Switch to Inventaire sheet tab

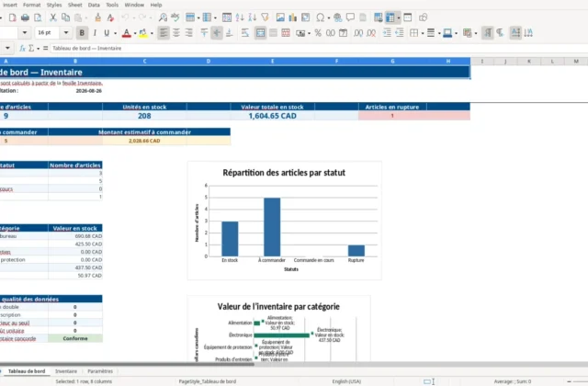coord(66,371)
